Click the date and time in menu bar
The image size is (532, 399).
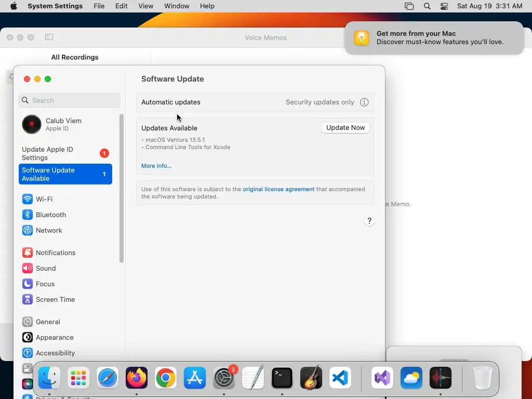489,6
